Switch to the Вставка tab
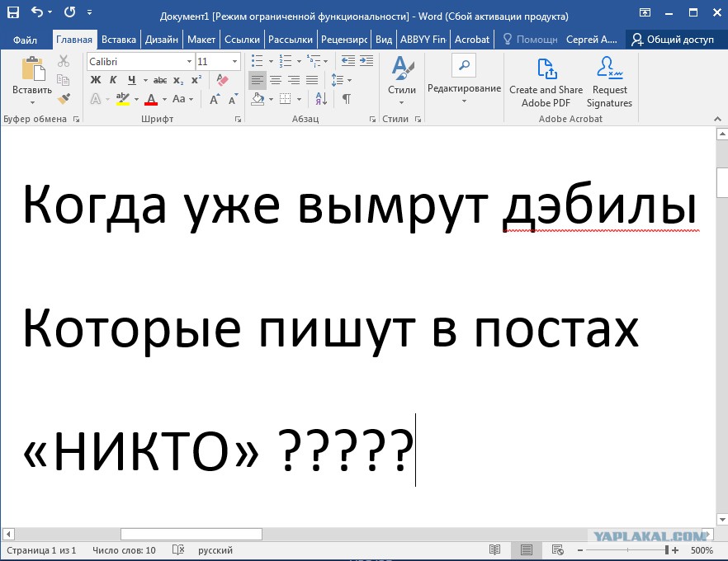The width and height of the screenshot is (728, 561). click(x=118, y=40)
